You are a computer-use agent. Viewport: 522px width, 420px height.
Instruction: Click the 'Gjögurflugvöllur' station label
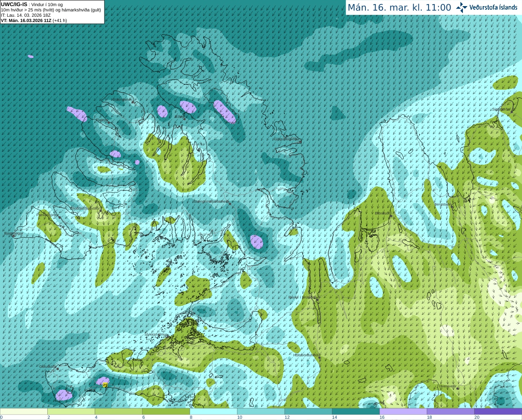pyautogui.click(x=287, y=139)
